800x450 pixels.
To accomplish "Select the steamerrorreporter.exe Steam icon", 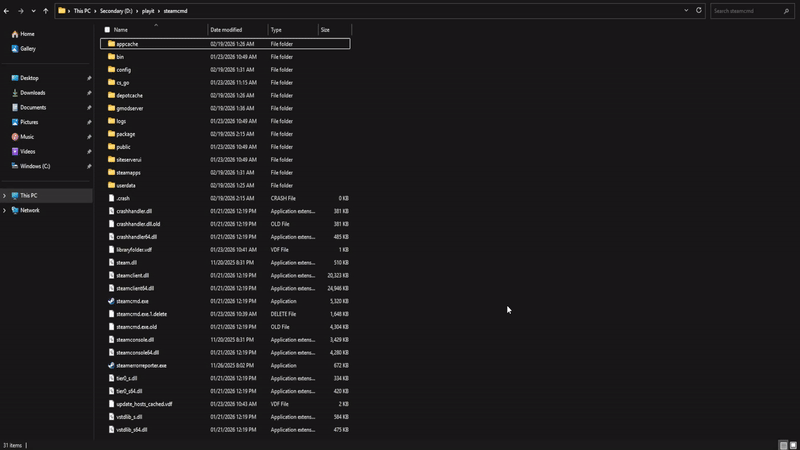I will (x=111, y=365).
